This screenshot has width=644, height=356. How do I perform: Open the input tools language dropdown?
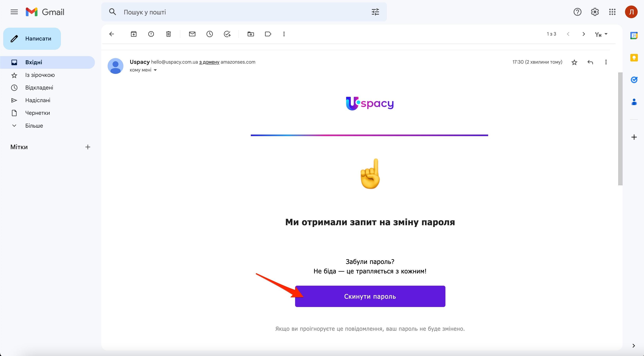(606, 34)
